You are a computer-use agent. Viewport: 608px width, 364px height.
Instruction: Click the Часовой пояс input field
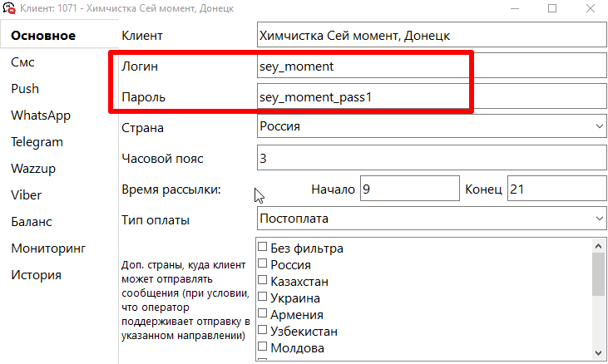[x=432, y=158]
